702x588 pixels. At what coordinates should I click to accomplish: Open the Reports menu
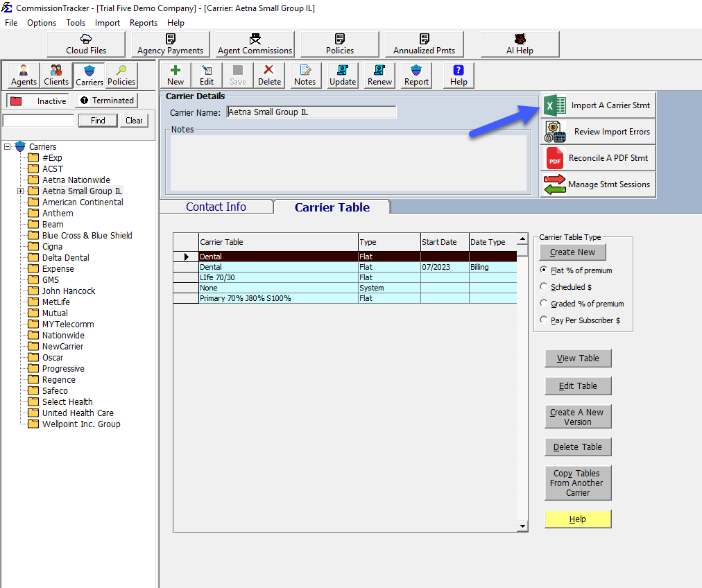point(144,22)
